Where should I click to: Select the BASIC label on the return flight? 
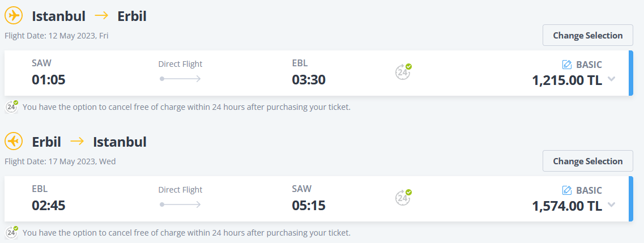pyautogui.click(x=589, y=190)
